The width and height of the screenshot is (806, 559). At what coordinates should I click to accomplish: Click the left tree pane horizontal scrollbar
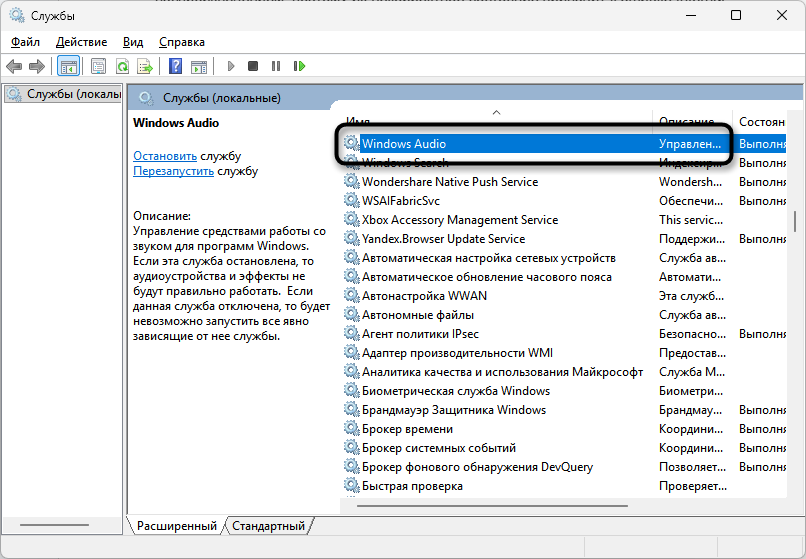[x=54, y=525]
